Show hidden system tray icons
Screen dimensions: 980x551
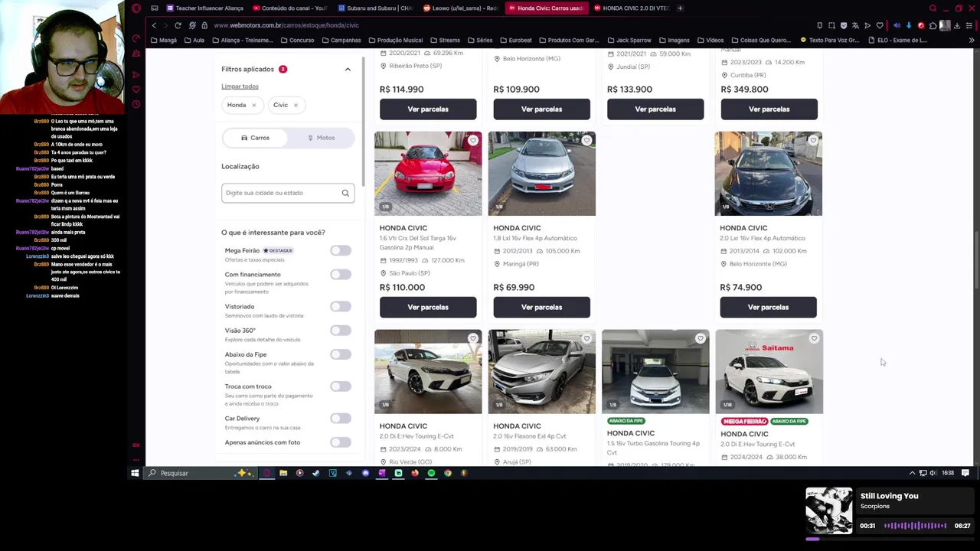point(912,473)
